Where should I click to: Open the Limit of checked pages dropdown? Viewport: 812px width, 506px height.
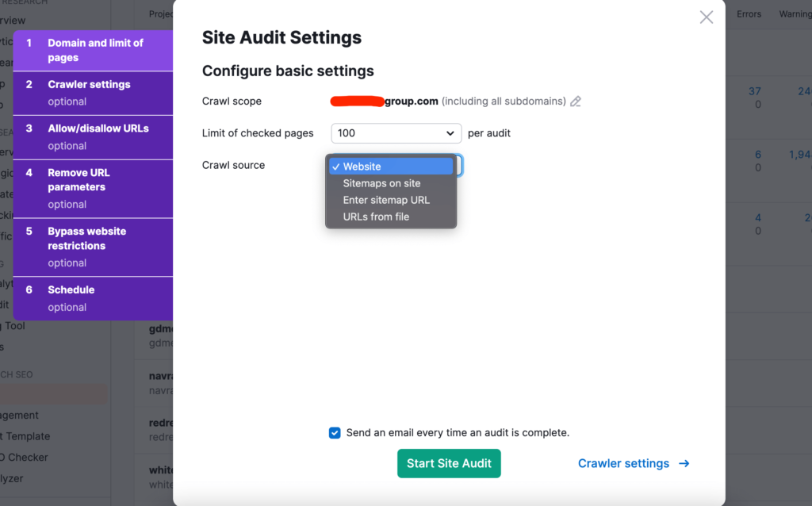396,133
